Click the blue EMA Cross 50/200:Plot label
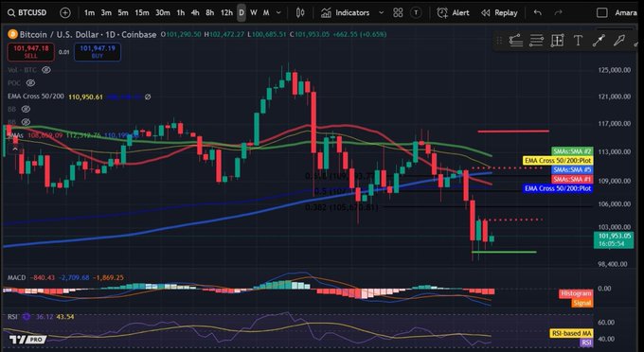 pos(558,188)
